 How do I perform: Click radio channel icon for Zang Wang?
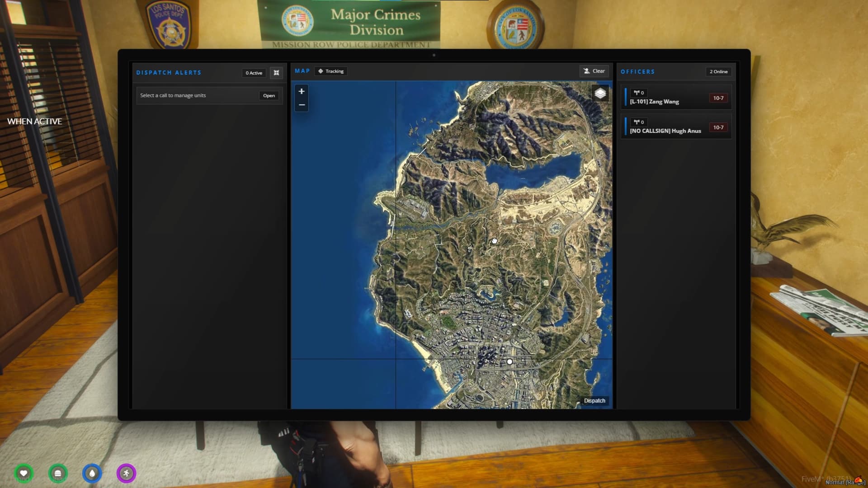coord(639,93)
